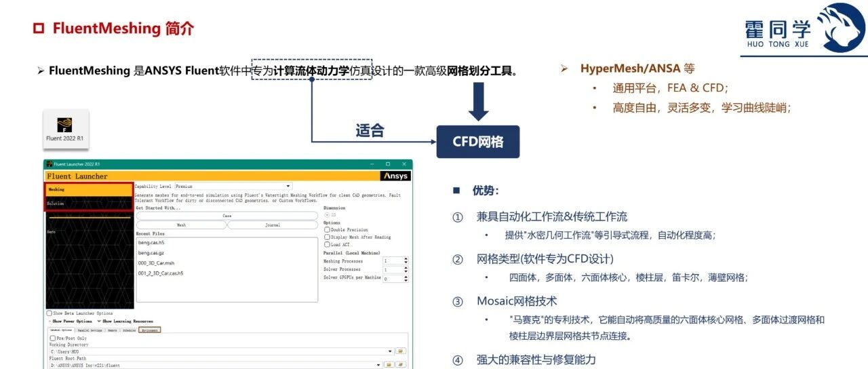Click the Mesh button under Get Started
This screenshot has height=369, width=868.
181,225
